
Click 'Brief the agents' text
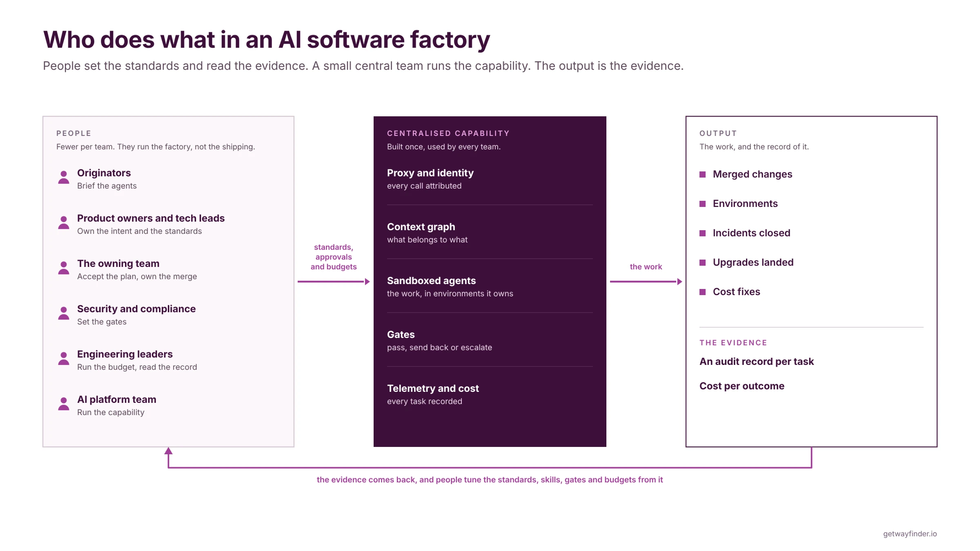click(107, 186)
